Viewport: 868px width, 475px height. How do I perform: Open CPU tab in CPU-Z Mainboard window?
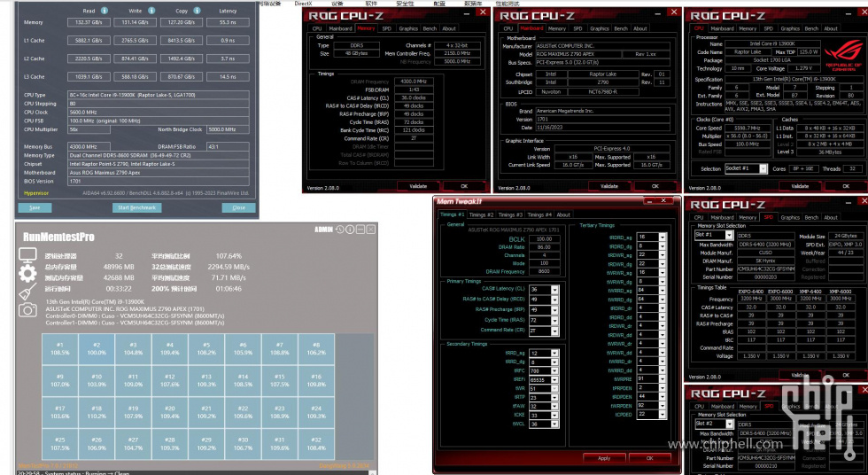(x=508, y=28)
